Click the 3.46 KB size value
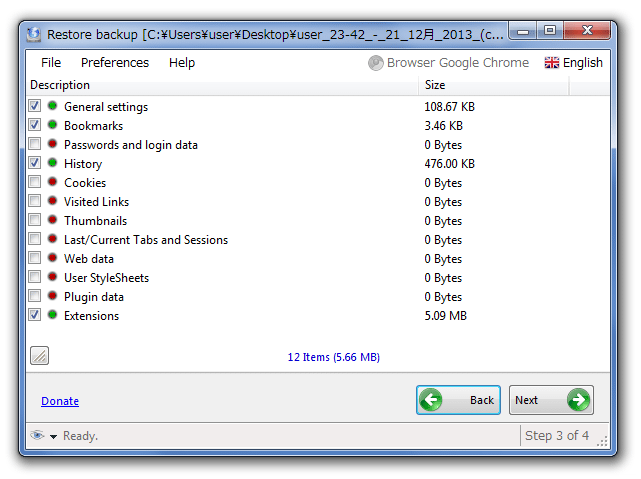 click(443, 125)
